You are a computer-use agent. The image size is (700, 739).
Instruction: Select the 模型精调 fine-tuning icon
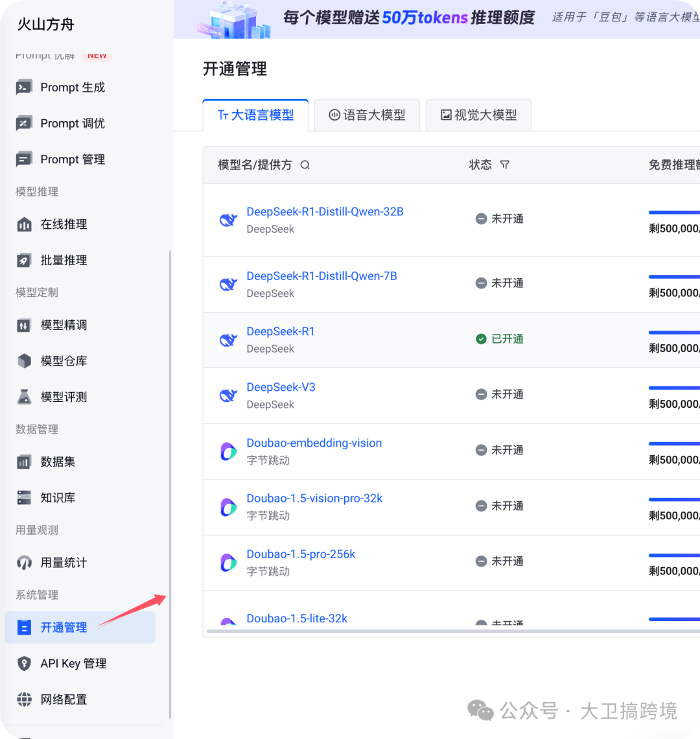(23, 325)
